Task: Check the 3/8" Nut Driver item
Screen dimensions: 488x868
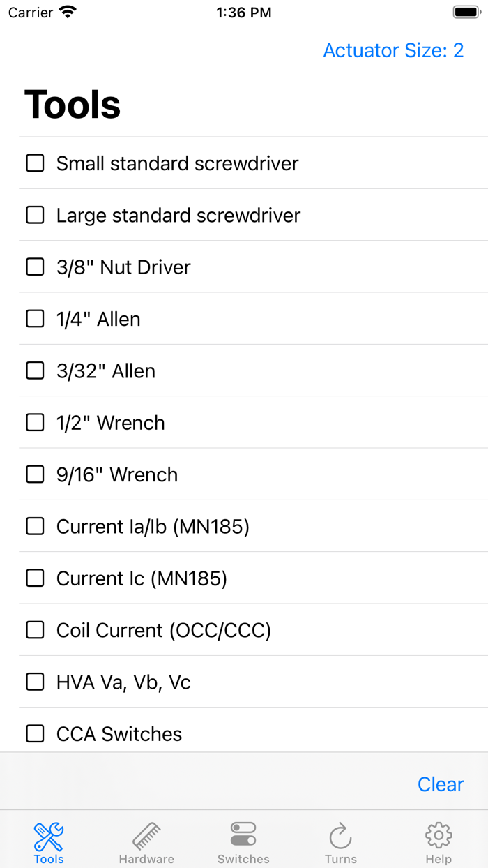Action: [x=34, y=267]
